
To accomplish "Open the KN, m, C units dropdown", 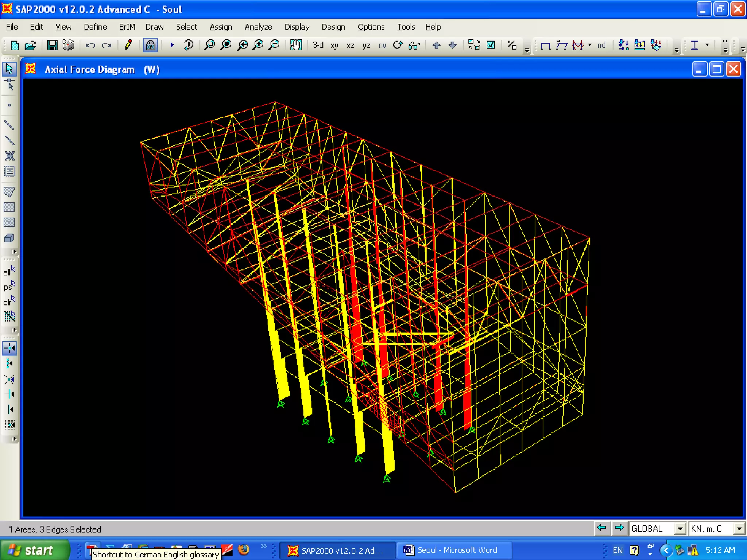I will [739, 529].
